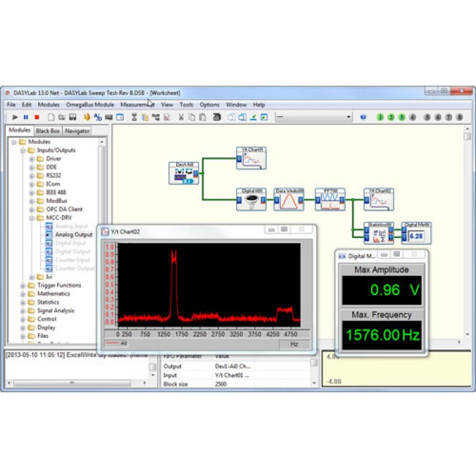Select the upper Y/t Chart module block
The height and width of the screenshot is (476, 476).
pyautogui.click(x=251, y=158)
